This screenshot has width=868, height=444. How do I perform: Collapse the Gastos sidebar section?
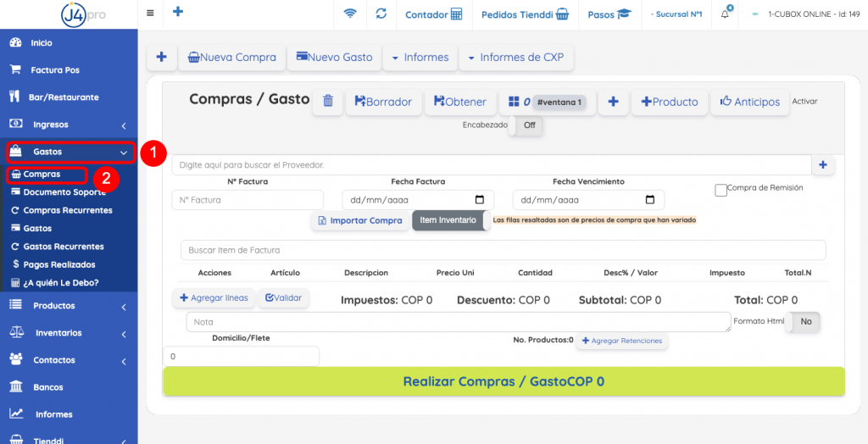click(70, 153)
